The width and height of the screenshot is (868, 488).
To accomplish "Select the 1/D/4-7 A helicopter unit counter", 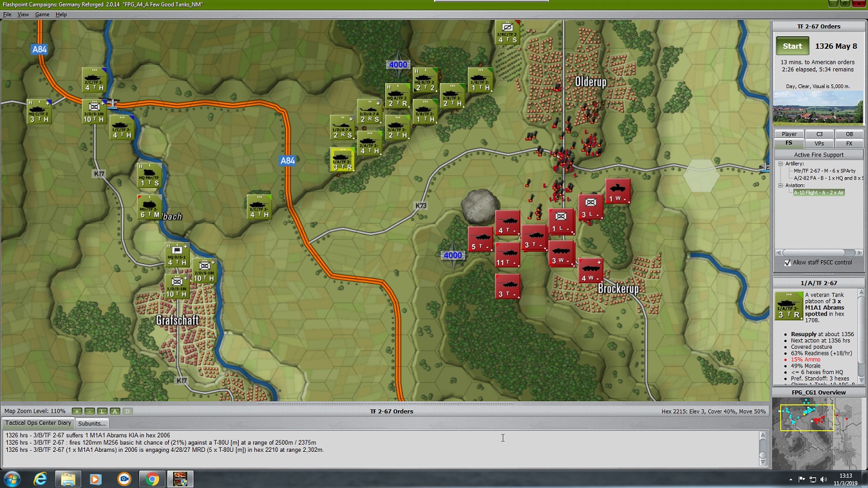I will pos(342,127).
